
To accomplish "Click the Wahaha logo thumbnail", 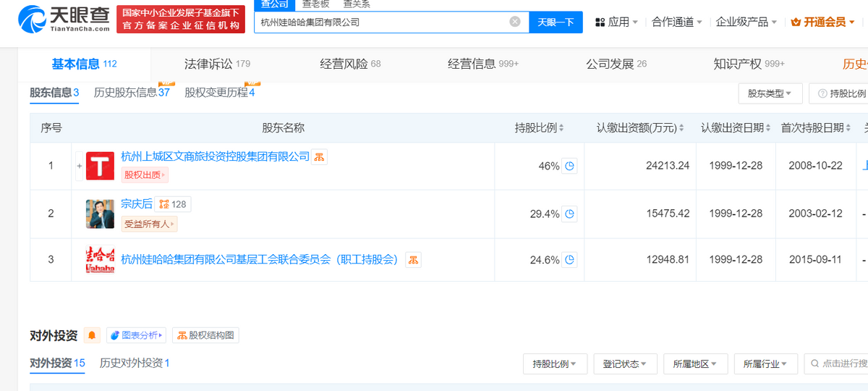I will [x=101, y=259].
